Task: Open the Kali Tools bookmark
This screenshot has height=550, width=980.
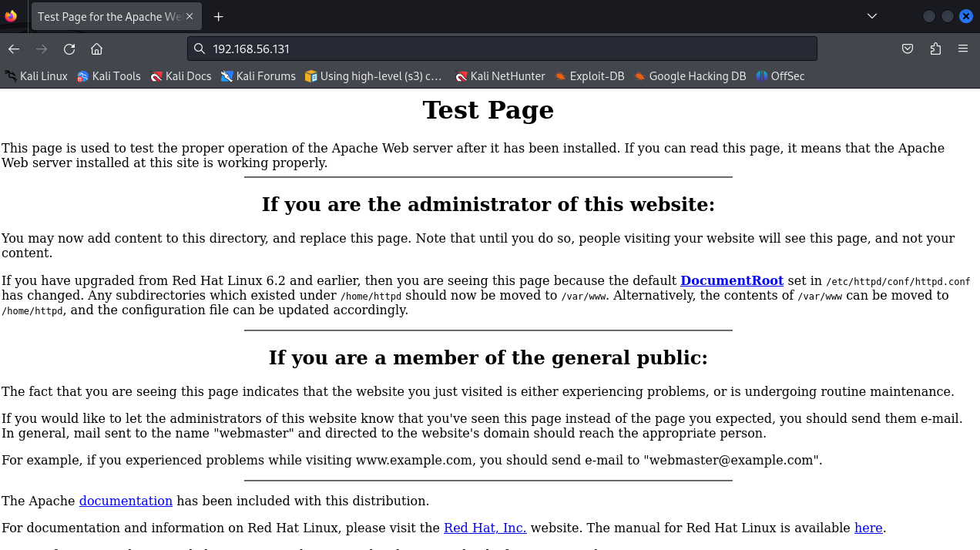Action: click(x=109, y=76)
